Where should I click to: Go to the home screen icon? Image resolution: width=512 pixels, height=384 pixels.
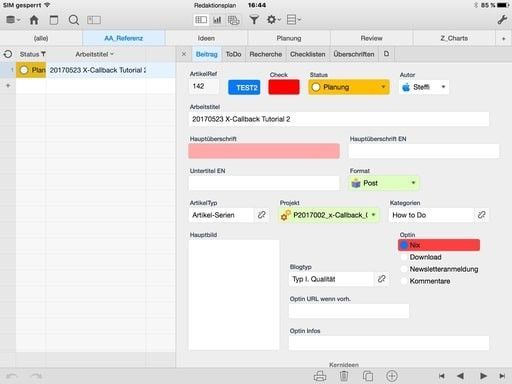tap(34, 20)
